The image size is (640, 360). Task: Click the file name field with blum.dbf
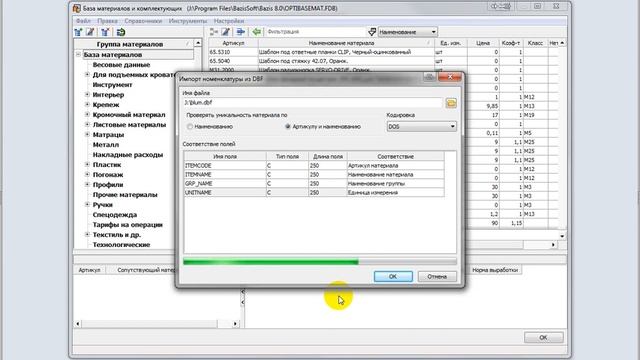(313, 103)
